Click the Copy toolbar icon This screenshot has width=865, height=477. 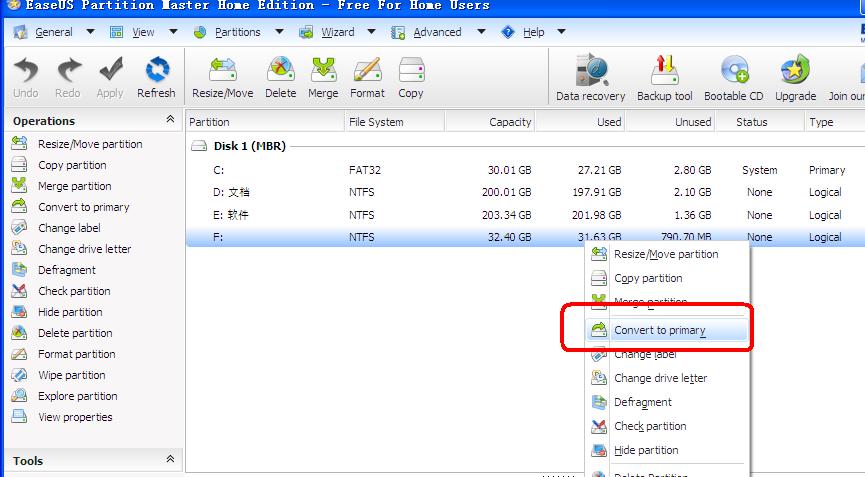pos(411,71)
